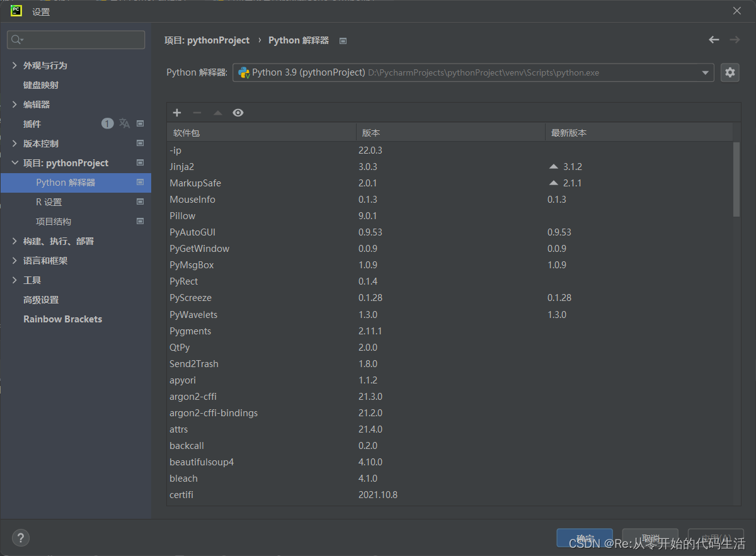Open help with the question mark icon

(x=21, y=538)
